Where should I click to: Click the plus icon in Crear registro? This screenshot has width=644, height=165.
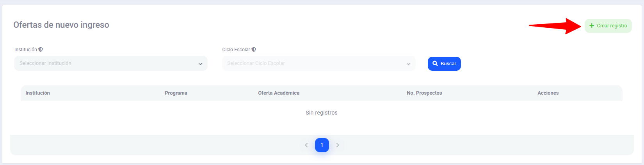click(x=592, y=26)
